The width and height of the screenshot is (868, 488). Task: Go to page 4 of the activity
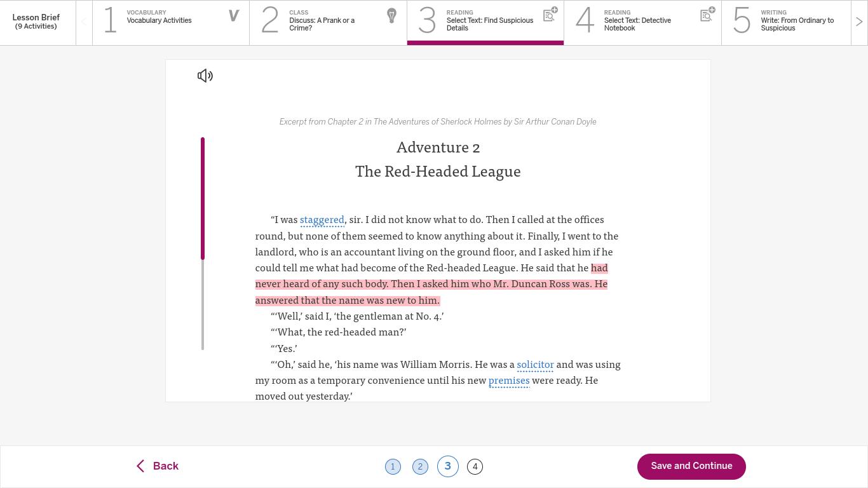pyautogui.click(x=475, y=467)
